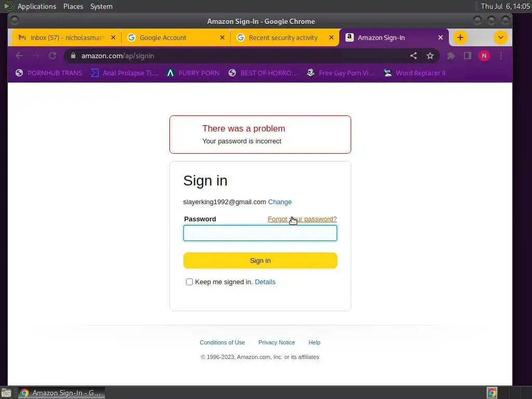Bookmark this page with the star icon

click(x=430, y=56)
